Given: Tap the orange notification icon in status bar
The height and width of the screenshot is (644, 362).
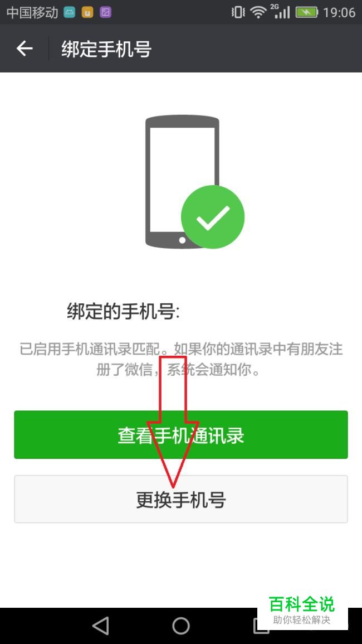Looking at the screenshot, I should click(87, 13).
